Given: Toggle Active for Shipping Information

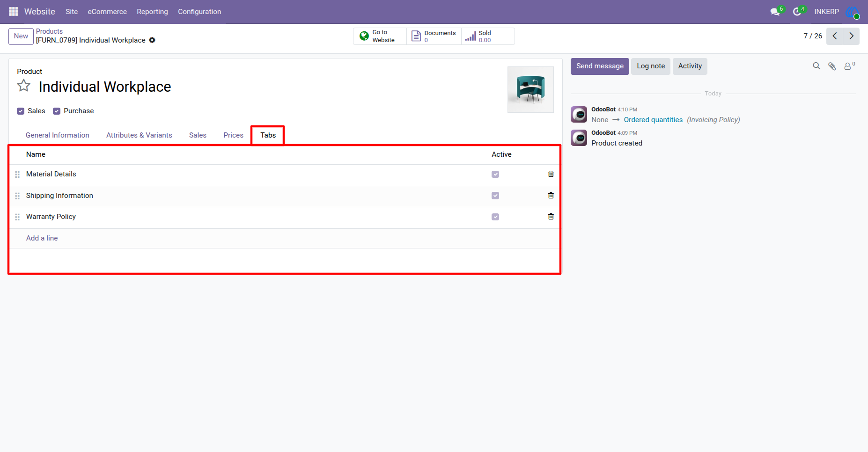Looking at the screenshot, I should pyautogui.click(x=495, y=196).
